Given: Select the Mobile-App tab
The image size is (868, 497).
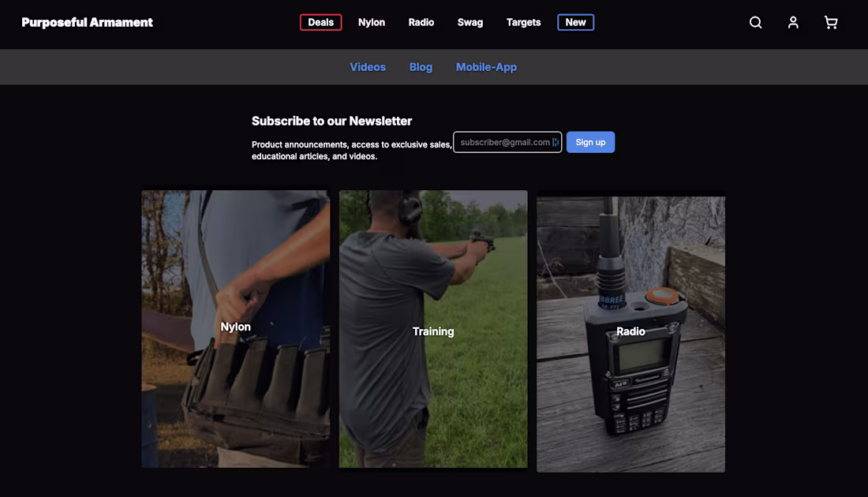Looking at the screenshot, I should 486,66.
